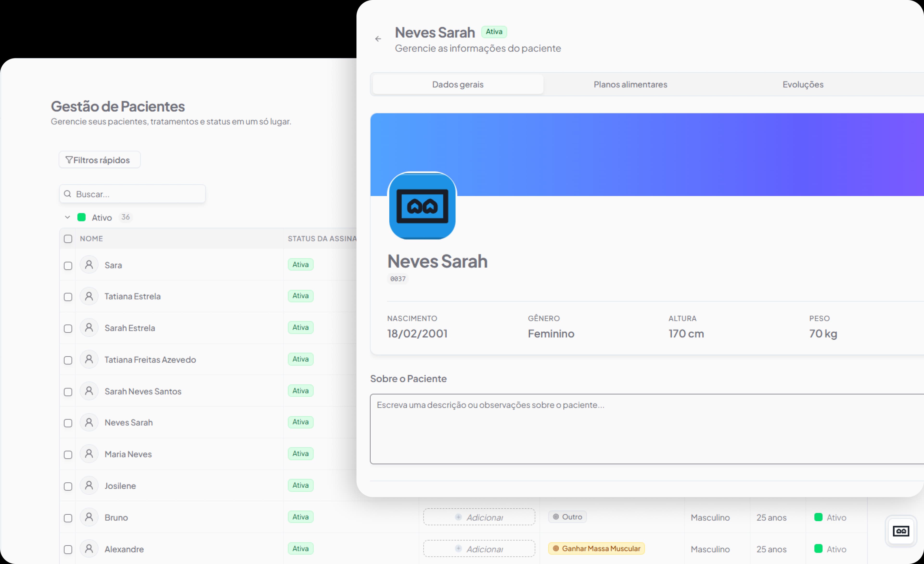Open Sarah Estrela's avatar icon
Image resolution: width=924 pixels, height=564 pixels.
(x=89, y=328)
